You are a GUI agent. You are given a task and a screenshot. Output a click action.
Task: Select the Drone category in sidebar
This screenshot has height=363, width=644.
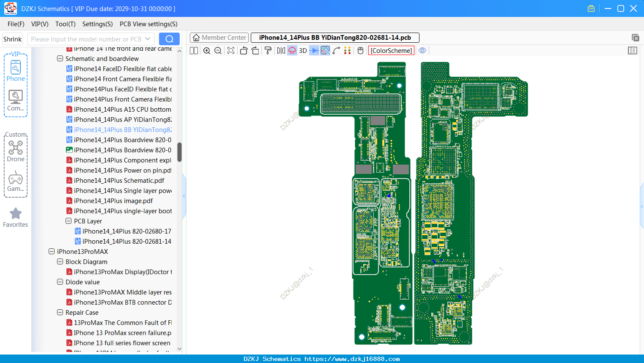point(16,151)
